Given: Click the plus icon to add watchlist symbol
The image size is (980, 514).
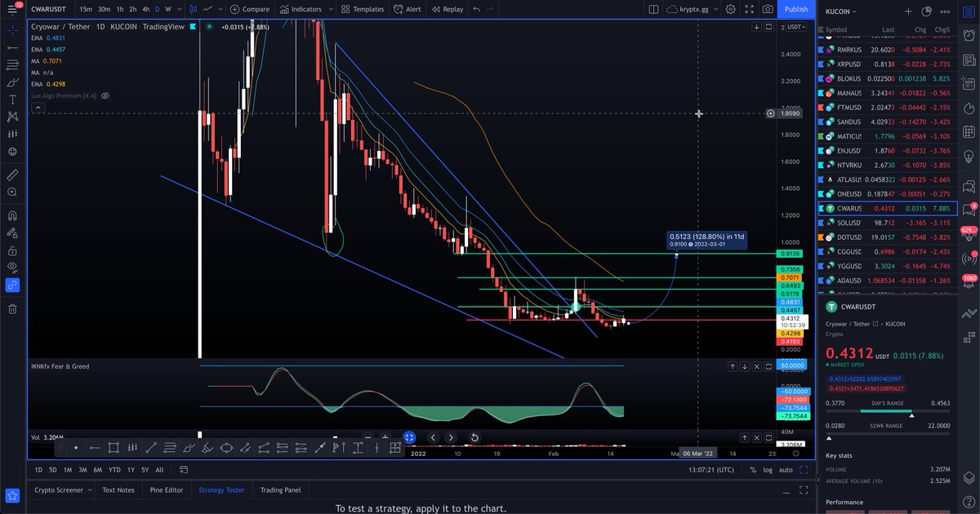Looking at the screenshot, I should coord(908,11).
